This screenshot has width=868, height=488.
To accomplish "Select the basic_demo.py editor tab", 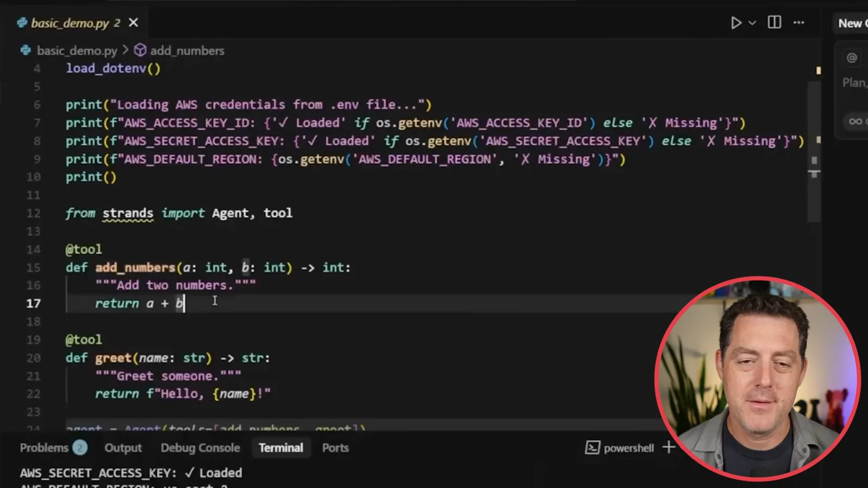I will pyautogui.click(x=77, y=23).
